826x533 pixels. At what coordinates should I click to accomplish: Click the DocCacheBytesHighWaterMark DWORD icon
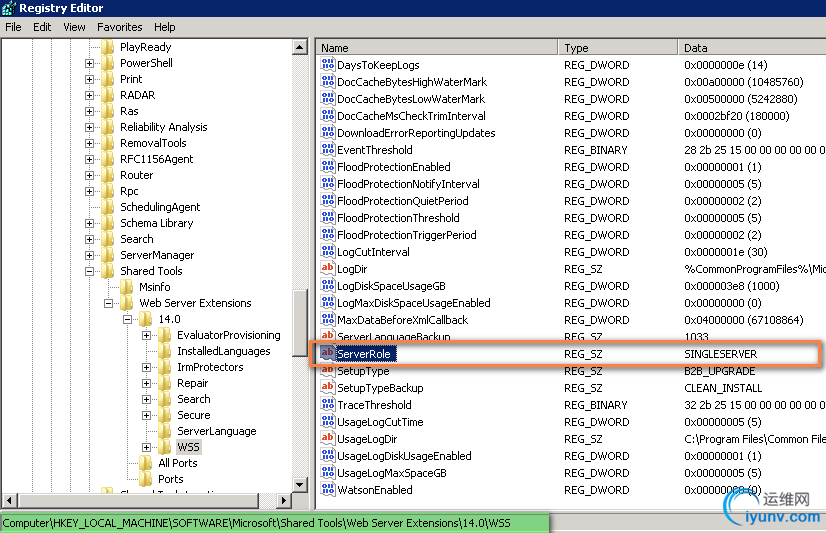(x=328, y=82)
